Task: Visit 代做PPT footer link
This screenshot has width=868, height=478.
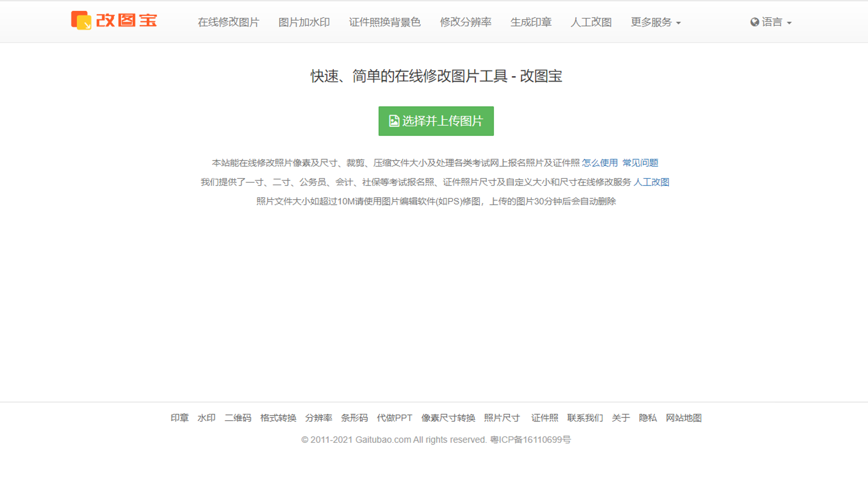Action: [x=395, y=418]
